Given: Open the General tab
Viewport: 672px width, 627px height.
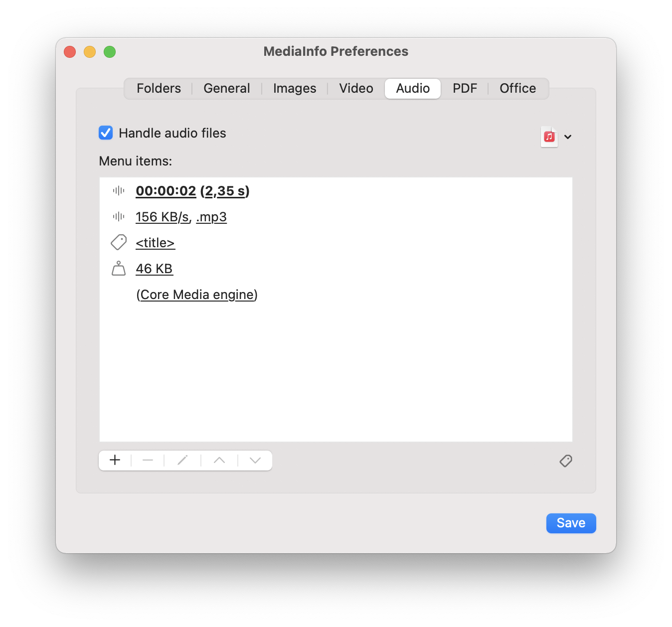Looking at the screenshot, I should pos(227,89).
